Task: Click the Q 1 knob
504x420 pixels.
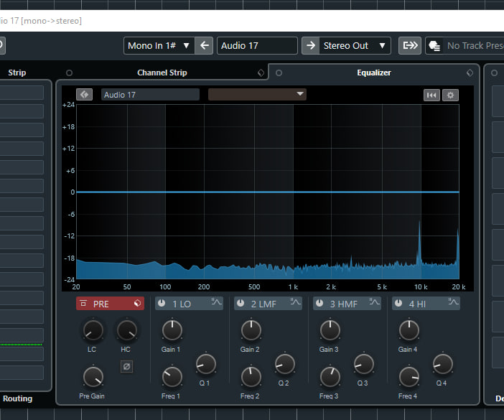Action: pyautogui.click(x=206, y=364)
